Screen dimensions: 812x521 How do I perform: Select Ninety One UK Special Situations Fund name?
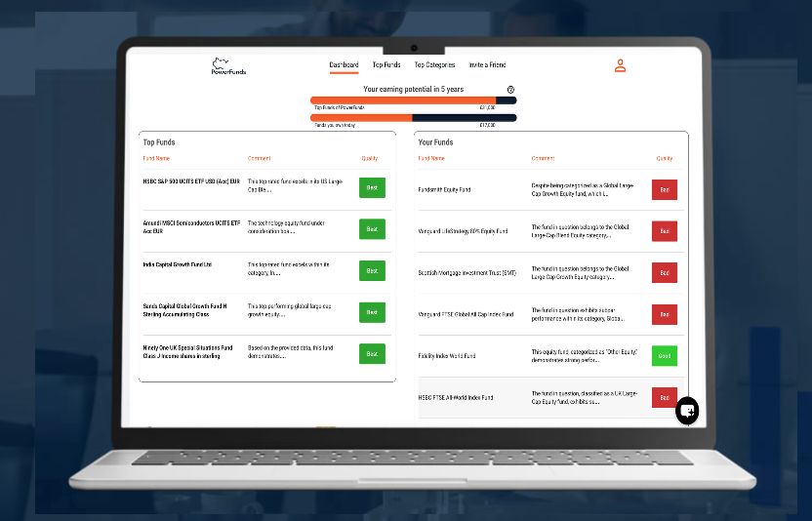pyautogui.click(x=187, y=351)
